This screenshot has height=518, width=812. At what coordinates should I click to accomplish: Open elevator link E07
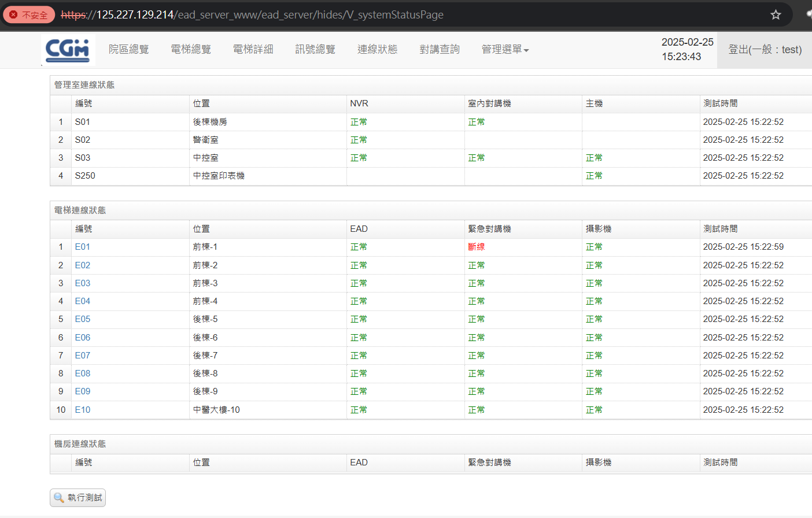(83, 356)
